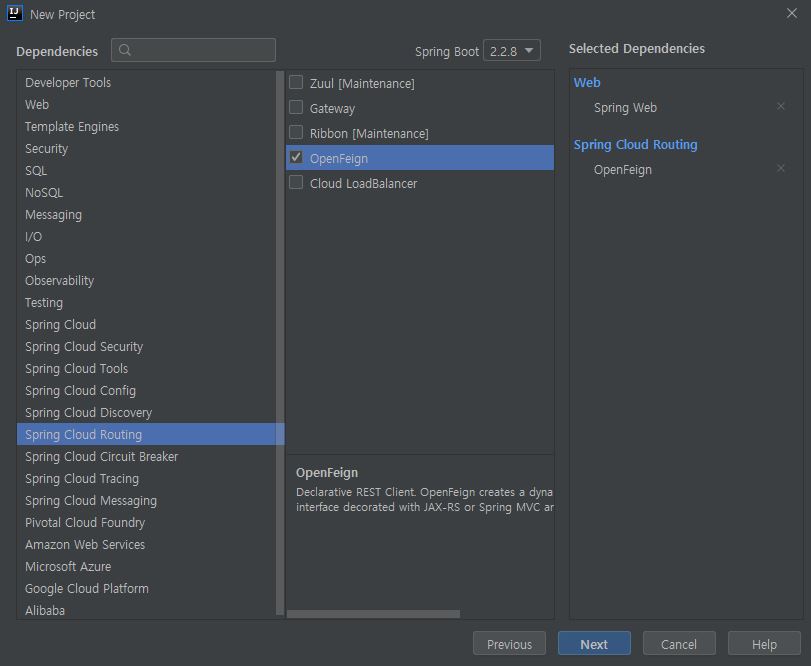This screenshot has height=666, width=811.
Task: Pick the SQL category
Action: (x=146, y=171)
